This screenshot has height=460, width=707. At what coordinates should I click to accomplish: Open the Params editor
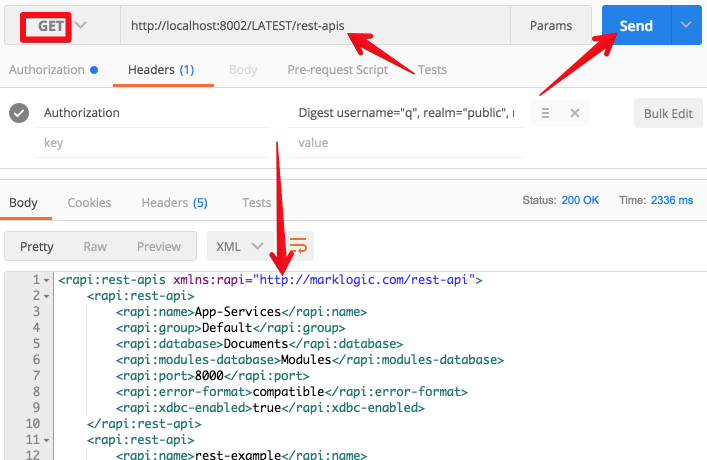[551, 26]
